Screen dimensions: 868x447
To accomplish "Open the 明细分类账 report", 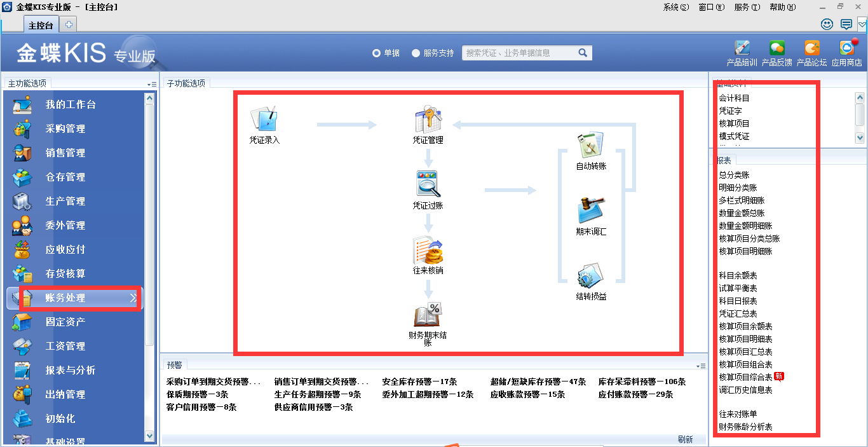I will pos(738,188).
